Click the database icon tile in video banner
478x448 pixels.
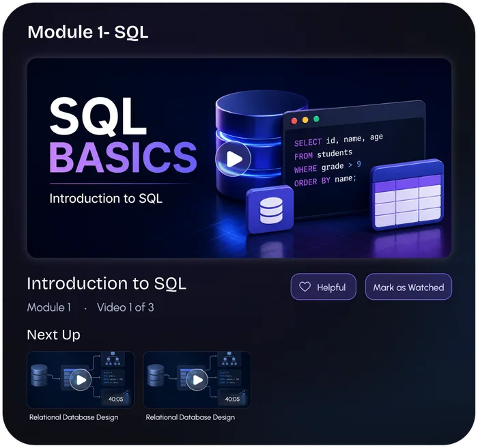pyautogui.click(x=270, y=209)
